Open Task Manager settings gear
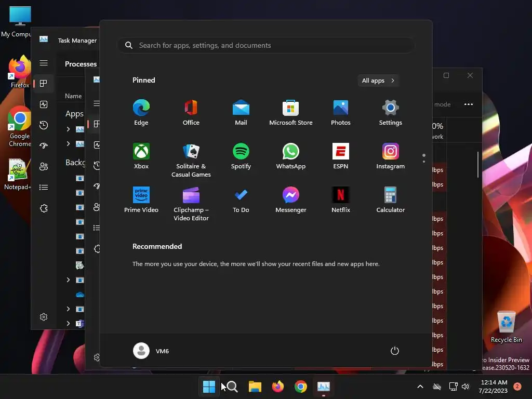Image resolution: width=532 pixels, height=399 pixels. coord(44,317)
